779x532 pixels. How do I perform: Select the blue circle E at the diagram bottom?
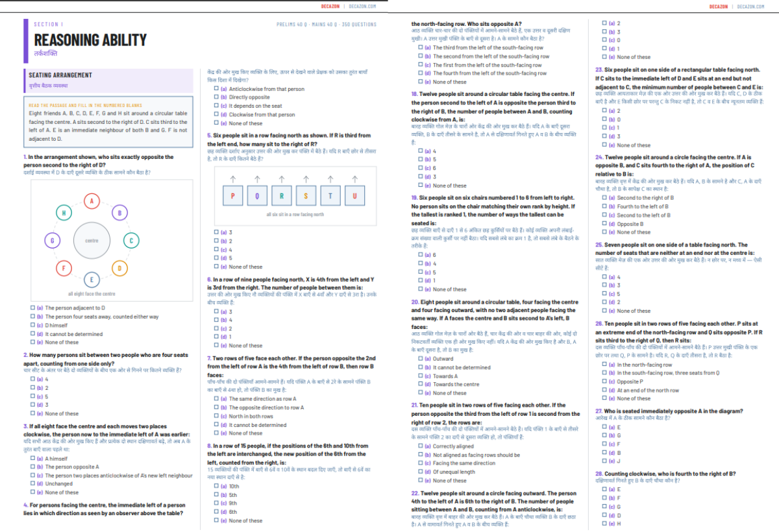click(x=92, y=280)
